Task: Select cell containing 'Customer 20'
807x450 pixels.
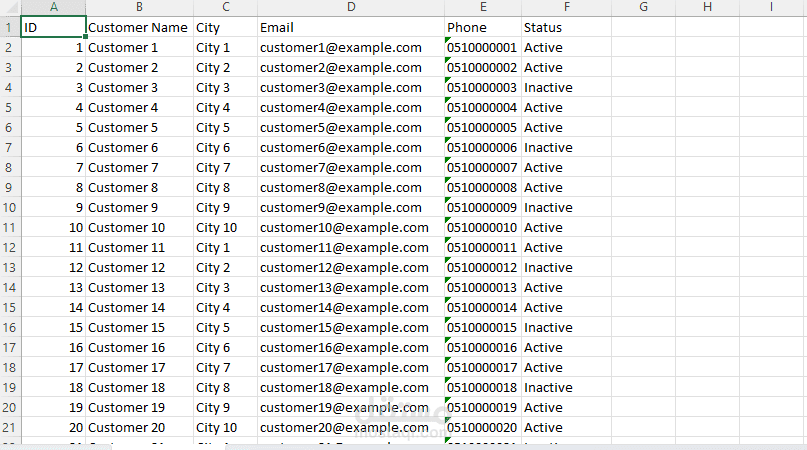Action: pos(139,427)
